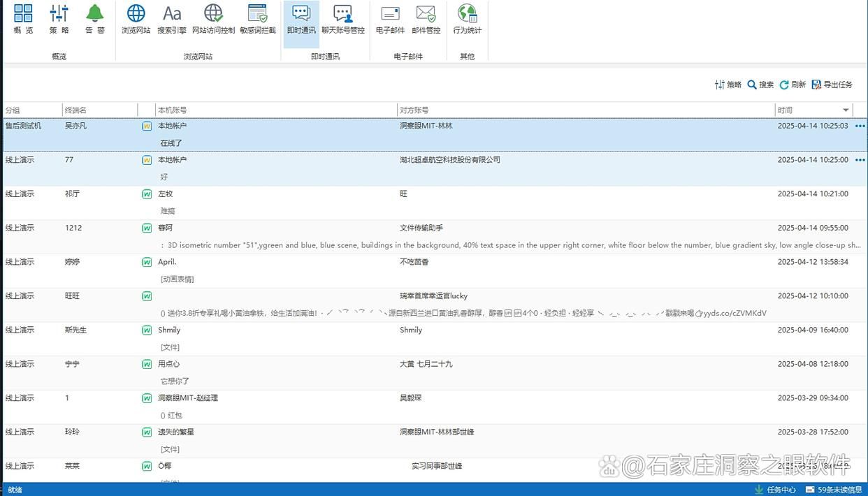Select 洞察眼MIT-林林 contact cell
Image resolution: width=868 pixels, height=496 pixels.
point(426,126)
